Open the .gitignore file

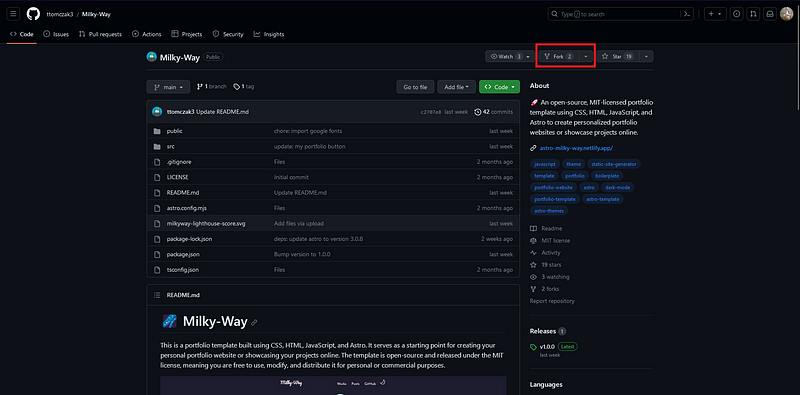[179, 162]
